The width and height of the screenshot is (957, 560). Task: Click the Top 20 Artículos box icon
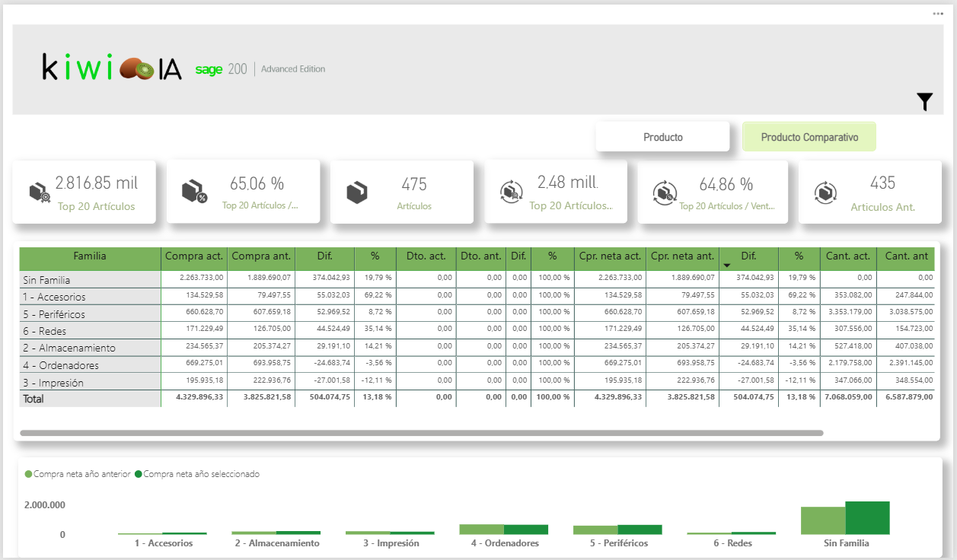pos(40,192)
